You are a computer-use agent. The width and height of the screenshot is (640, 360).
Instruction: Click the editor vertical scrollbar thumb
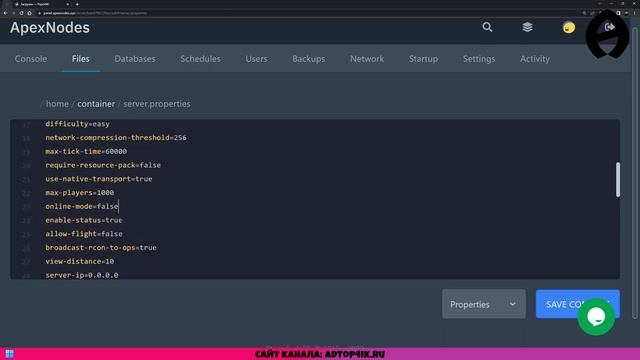click(x=618, y=180)
